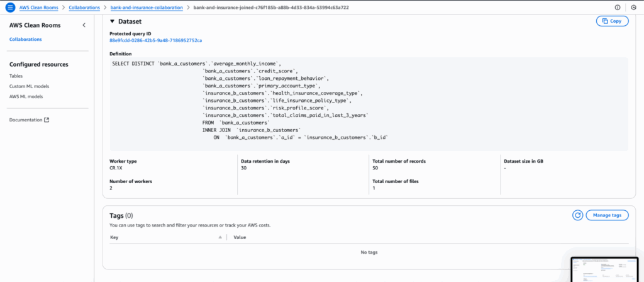Open the screen preview thumbnail in the corner
This screenshot has height=282, width=644.
605,269
